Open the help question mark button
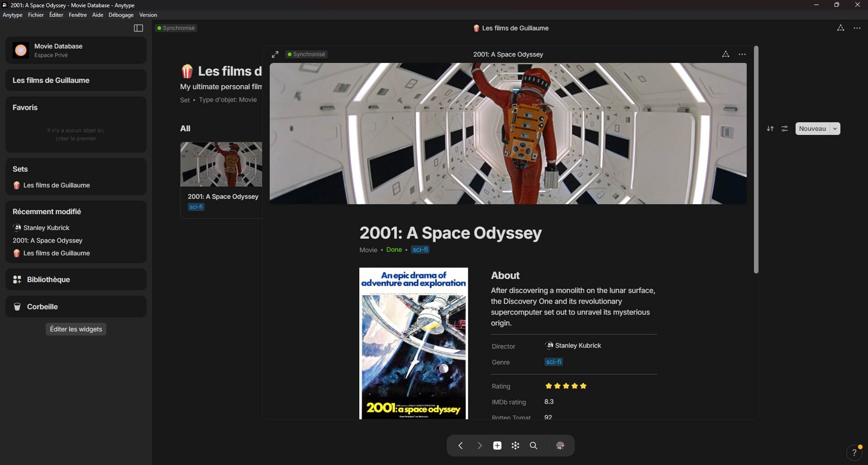Screen dimensions: 868x465 (854, 452)
